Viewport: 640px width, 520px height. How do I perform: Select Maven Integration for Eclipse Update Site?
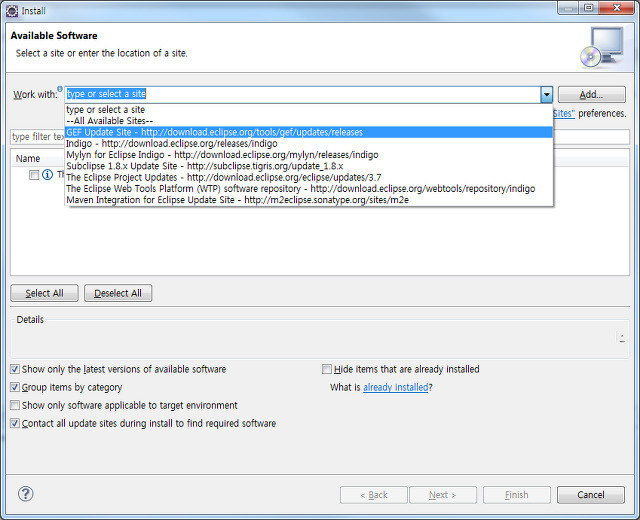(309, 200)
